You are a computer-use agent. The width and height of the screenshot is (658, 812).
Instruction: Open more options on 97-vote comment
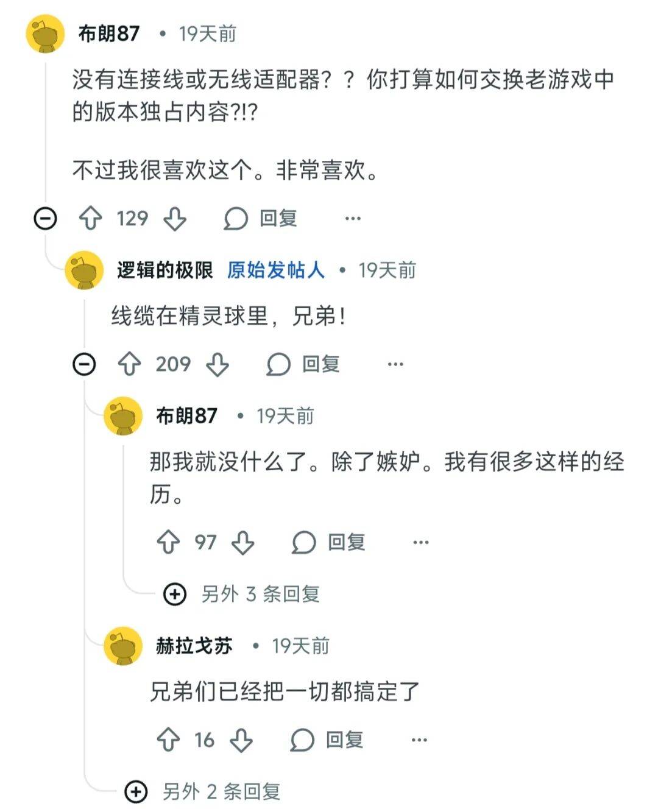pos(420,542)
